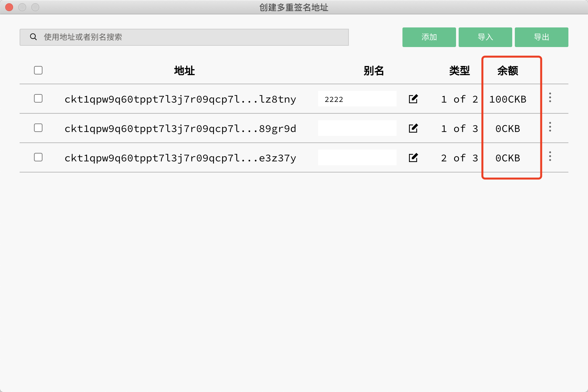Open more options for 2 of 3 row

point(550,156)
